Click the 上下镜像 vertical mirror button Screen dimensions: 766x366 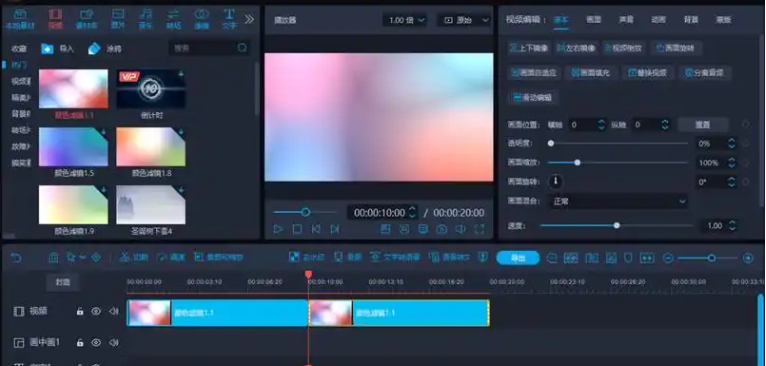pos(529,48)
